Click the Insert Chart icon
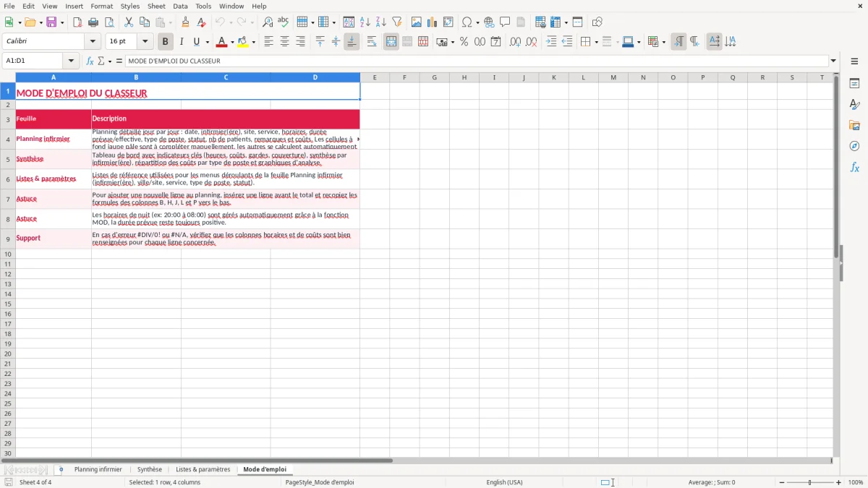This screenshot has height=488, width=868. [x=433, y=22]
